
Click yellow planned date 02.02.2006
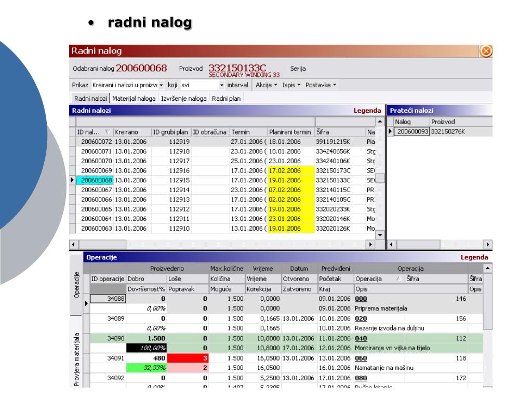291,199
